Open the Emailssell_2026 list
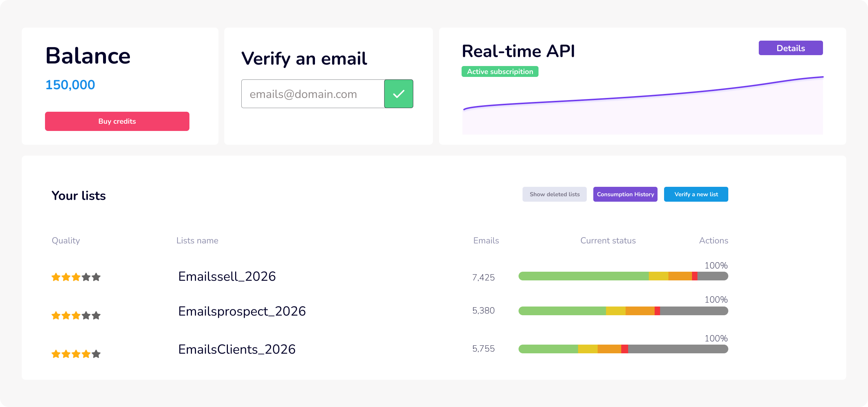Screen dimensions: 868x407 click(227, 276)
